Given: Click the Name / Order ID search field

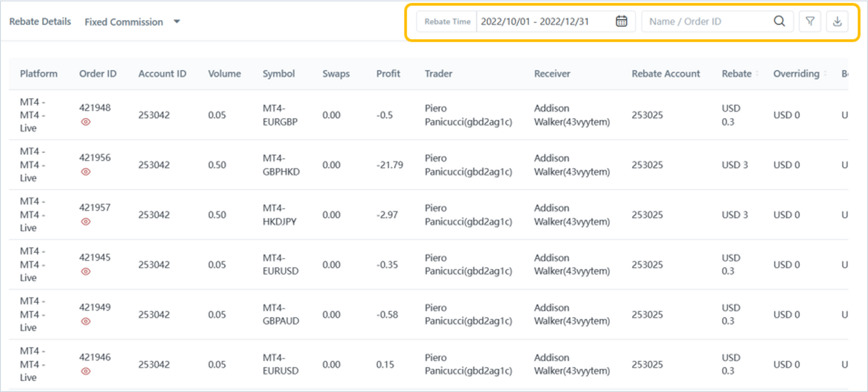Looking at the screenshot, I should tap(706, 21).
